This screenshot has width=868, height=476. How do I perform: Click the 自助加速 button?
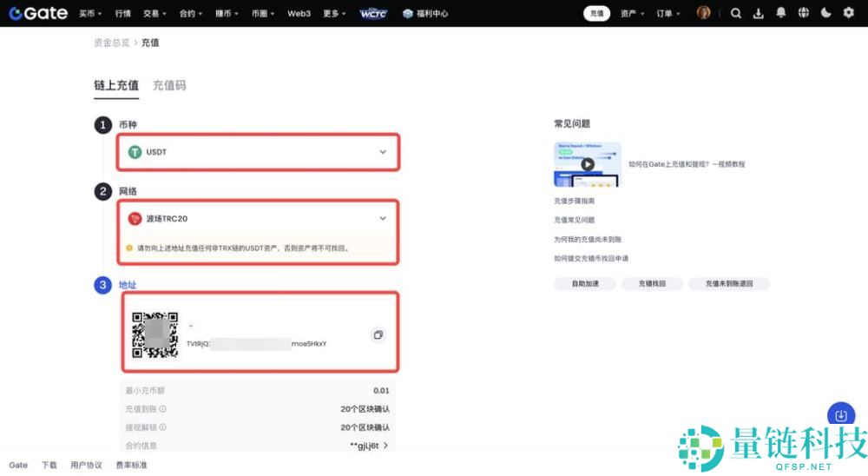click(585, 284)
